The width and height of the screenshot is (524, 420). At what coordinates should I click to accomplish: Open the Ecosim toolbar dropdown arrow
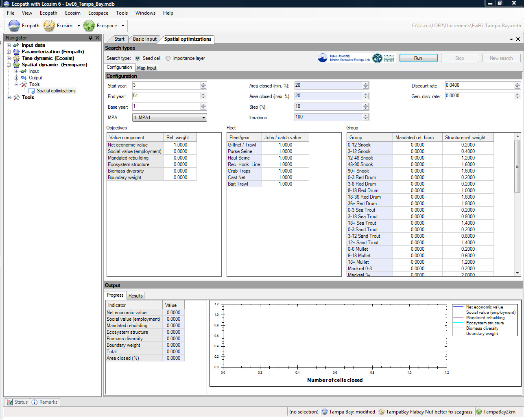(x=79, y=26)
